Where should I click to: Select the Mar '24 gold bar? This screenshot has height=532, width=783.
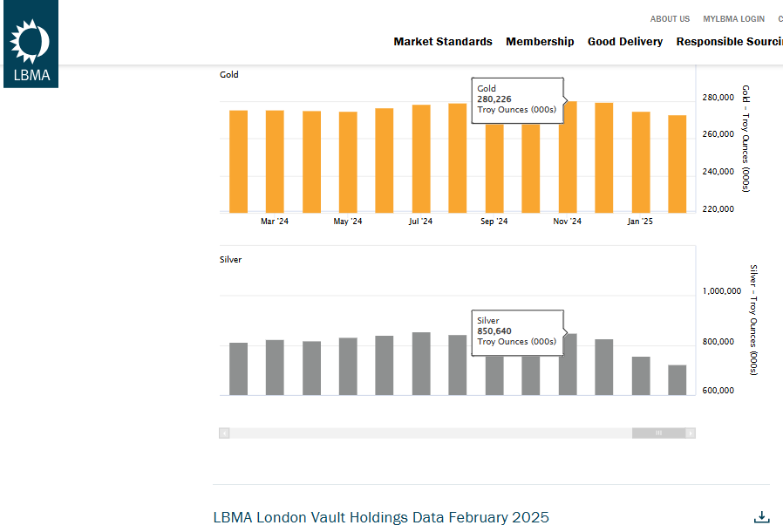pos(275,162)
